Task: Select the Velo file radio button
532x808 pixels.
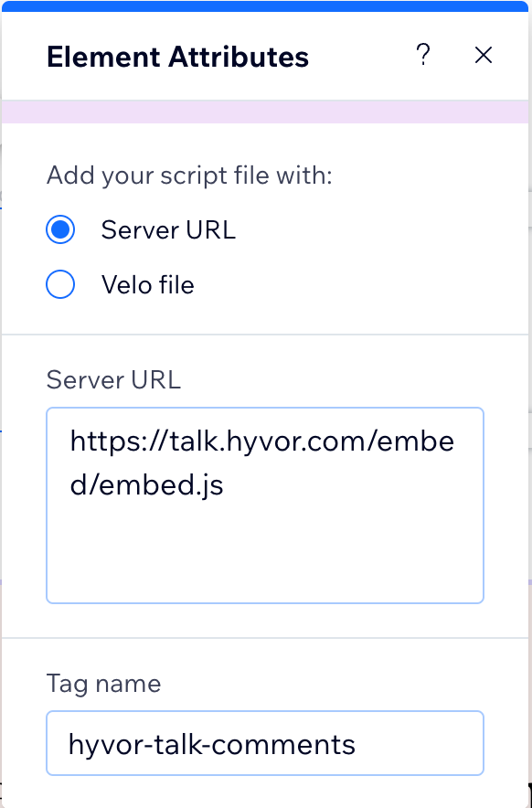Action: click(60, 284)
